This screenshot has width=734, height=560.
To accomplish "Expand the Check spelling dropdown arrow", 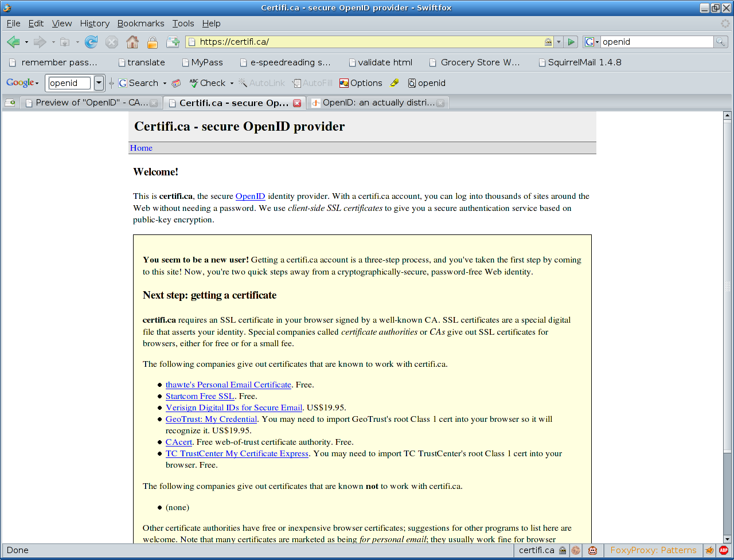I will [x=232, y=83].
